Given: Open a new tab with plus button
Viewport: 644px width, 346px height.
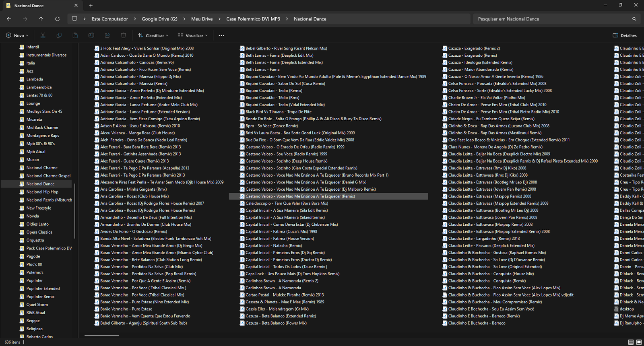Looking at the screenshot, I should (x=91, y=6).
